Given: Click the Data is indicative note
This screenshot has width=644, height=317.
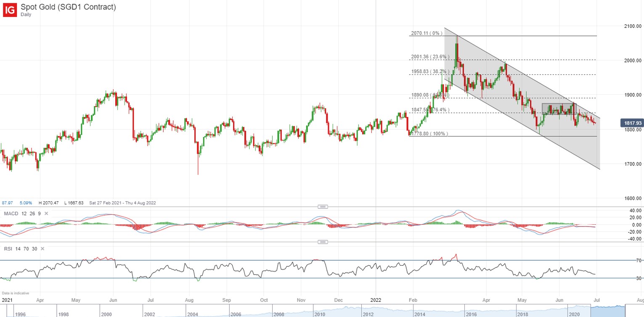Looking at the screenshot, I should [15, 293].
